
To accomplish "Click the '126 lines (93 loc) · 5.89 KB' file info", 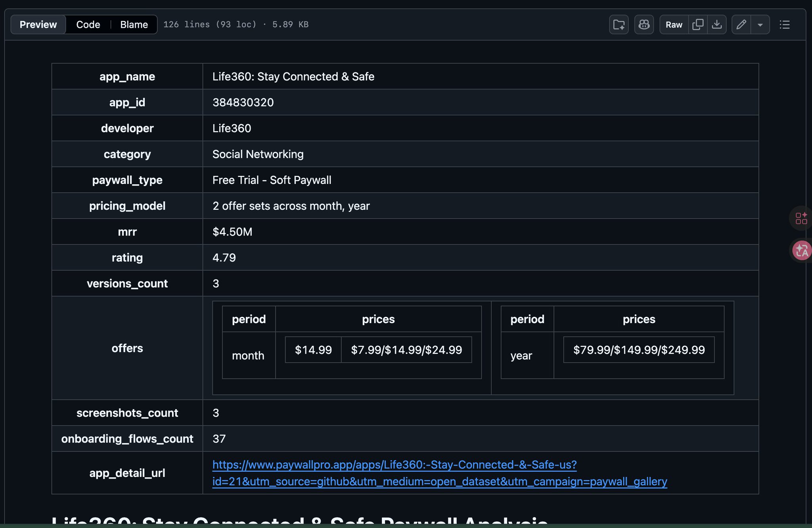I will point(236,25).
